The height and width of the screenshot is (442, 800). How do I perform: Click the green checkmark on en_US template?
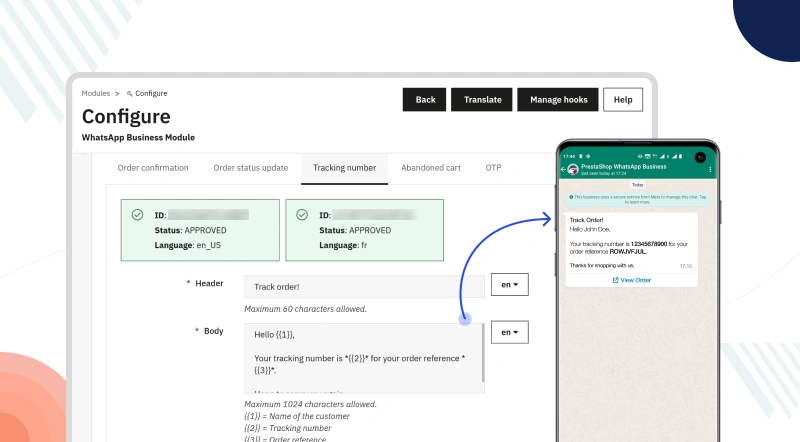point(136,214)
